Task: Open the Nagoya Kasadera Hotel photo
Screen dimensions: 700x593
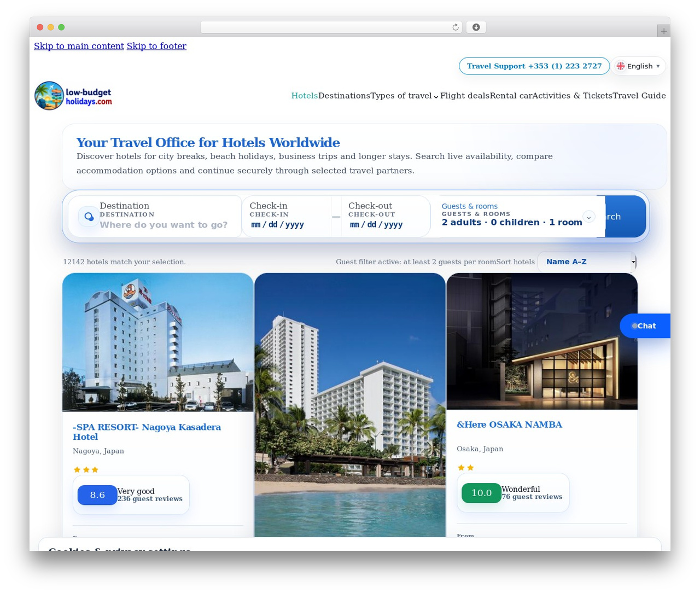Action: coord(158,342)
